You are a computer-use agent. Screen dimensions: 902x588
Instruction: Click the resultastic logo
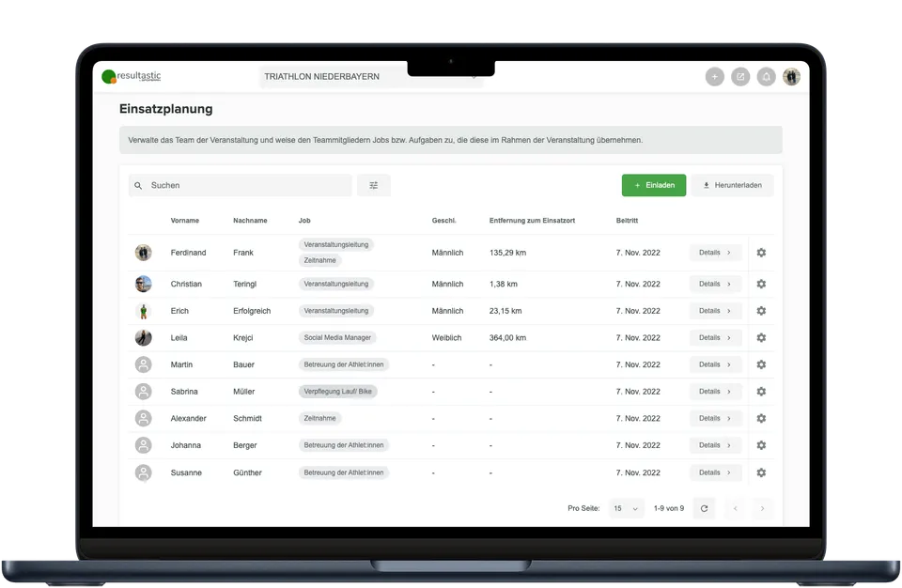coord(132,76)
